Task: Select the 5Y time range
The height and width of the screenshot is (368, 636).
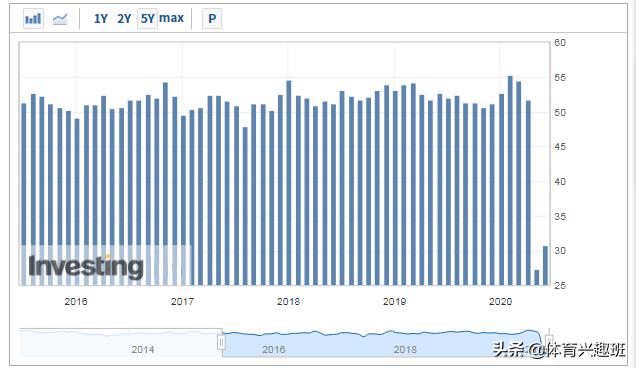Action: coord(147,19)
